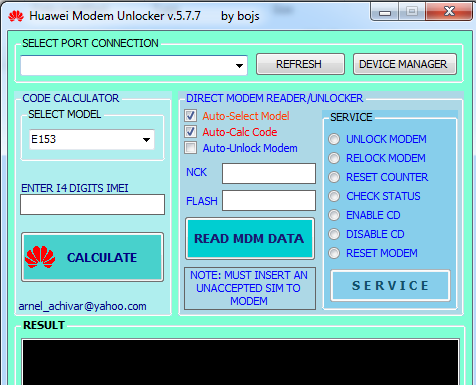Select ENABLE CD radio option
This screenshot has height=385, width=476.
334,215
